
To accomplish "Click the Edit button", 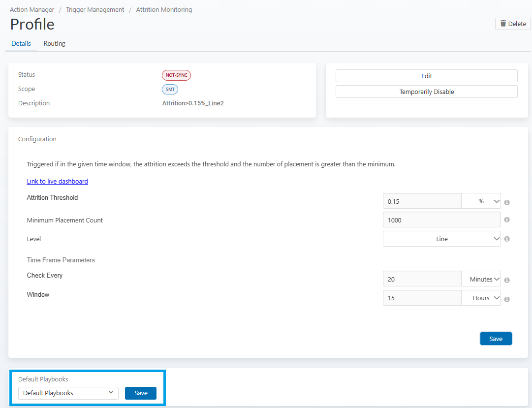I will pos(426,76).
